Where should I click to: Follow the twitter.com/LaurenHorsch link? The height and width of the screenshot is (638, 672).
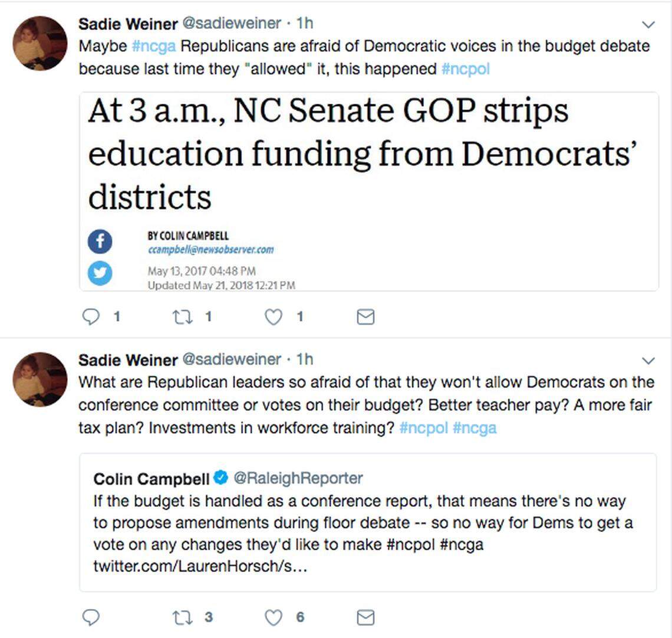[x=200, y=567]
